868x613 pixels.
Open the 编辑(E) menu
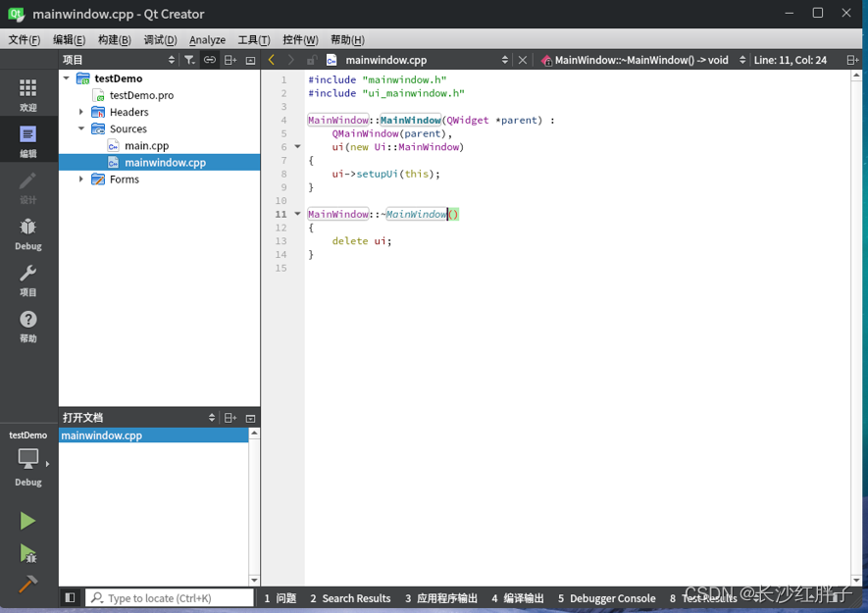69,40
